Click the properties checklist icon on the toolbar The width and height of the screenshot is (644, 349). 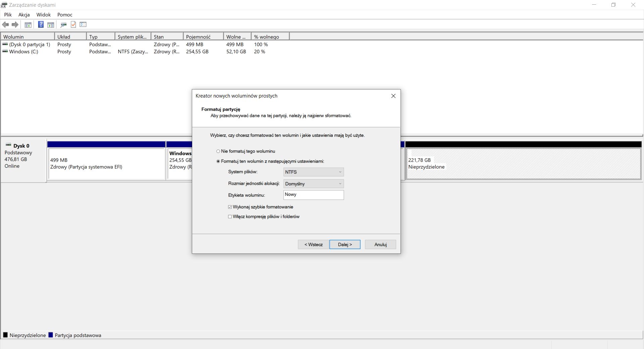(x=83, y=24)
